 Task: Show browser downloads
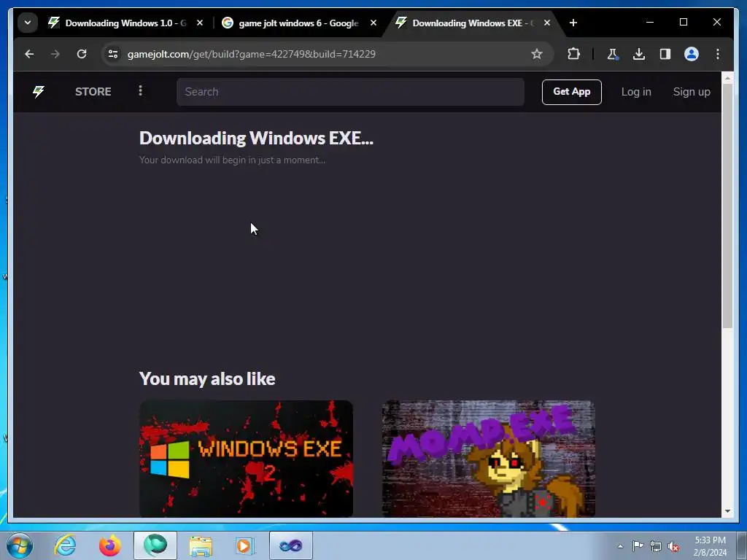pyautogui.click(x=639, y=54)
